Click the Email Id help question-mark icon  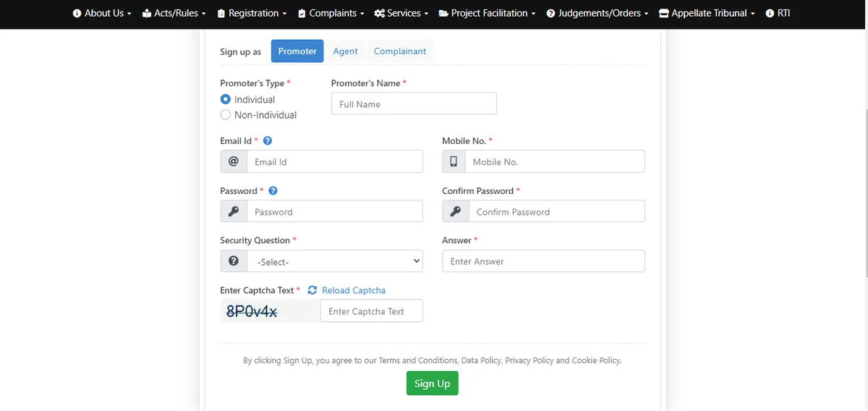[268, 141]
